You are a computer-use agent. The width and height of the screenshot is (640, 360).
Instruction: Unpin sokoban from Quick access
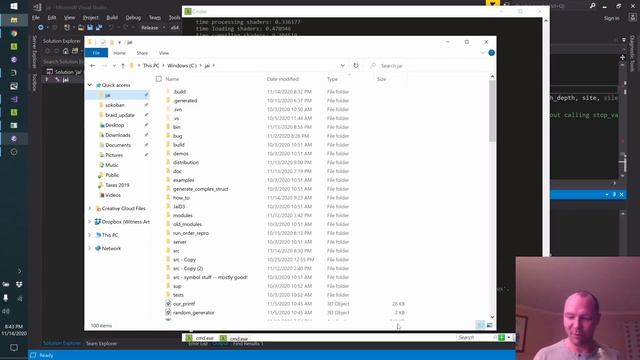click(146, 105)
